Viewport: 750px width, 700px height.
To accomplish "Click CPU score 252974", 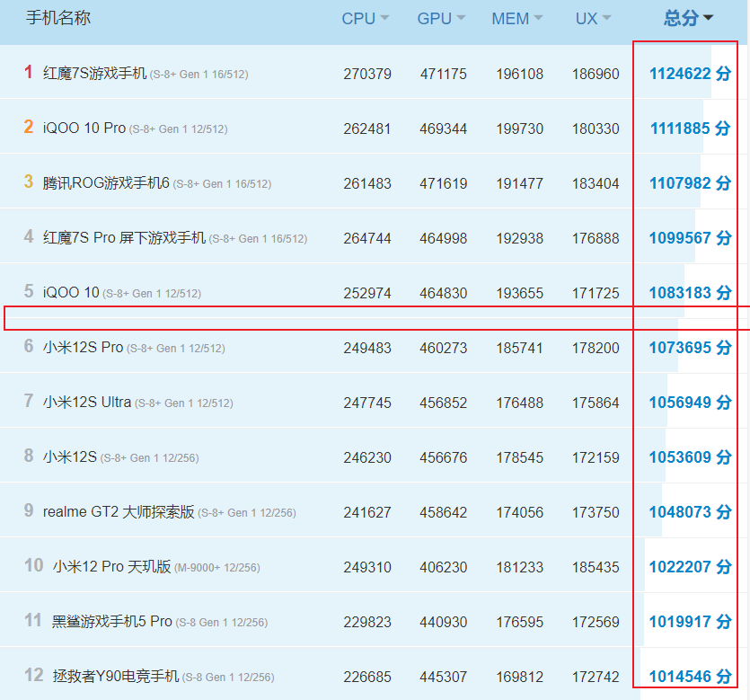I will tap(367, 293).
